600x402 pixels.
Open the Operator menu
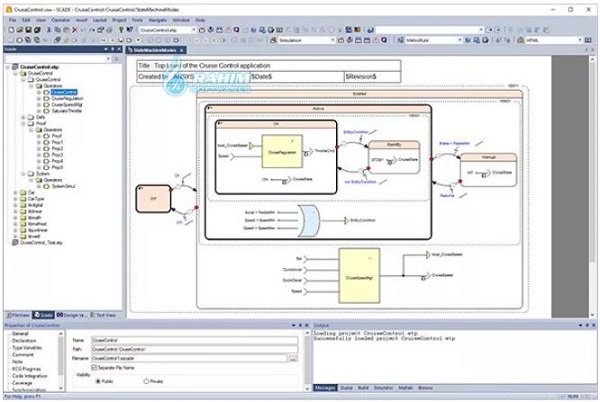click(x=60, y=20)
